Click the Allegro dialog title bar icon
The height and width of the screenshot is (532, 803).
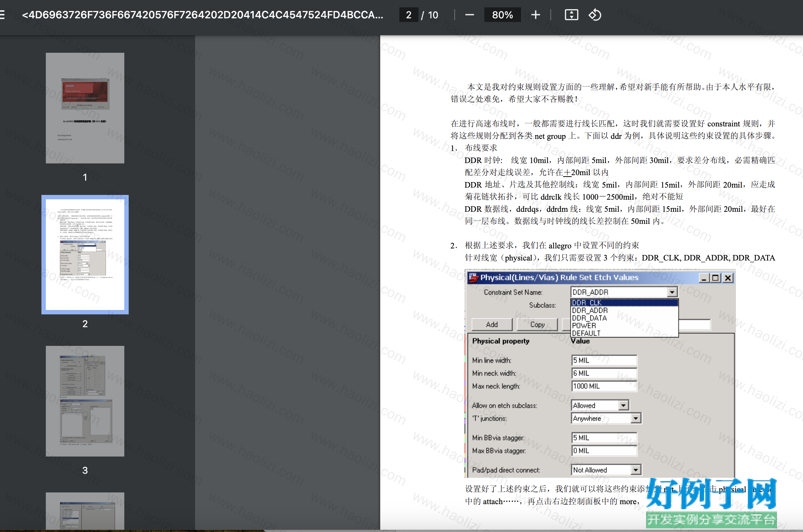click(x=474, y=278)
